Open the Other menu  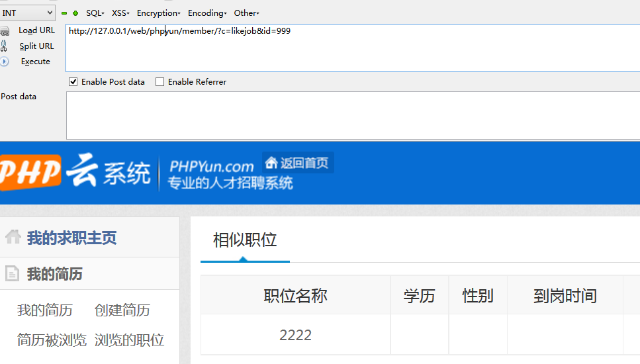pos(246,13)
